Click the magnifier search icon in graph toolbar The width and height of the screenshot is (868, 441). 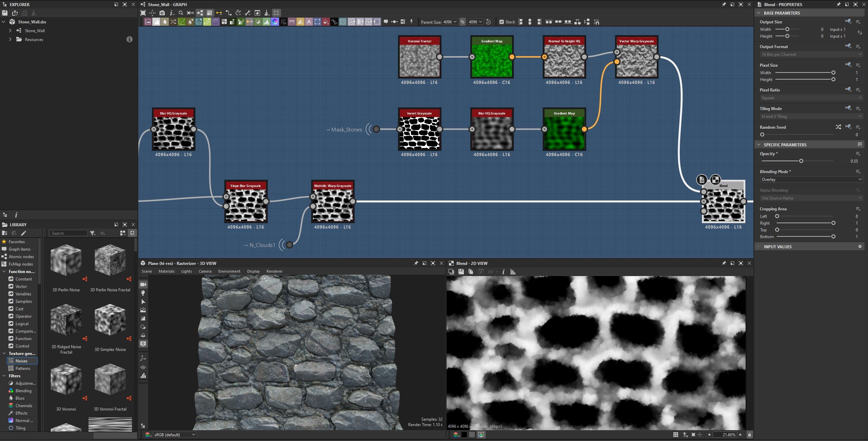(x=181, y=13)
